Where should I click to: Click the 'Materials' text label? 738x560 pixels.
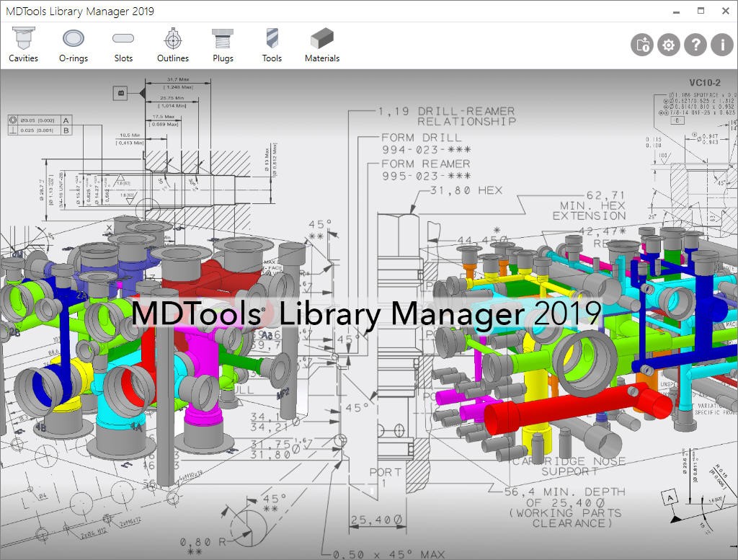tap(322, 58)
